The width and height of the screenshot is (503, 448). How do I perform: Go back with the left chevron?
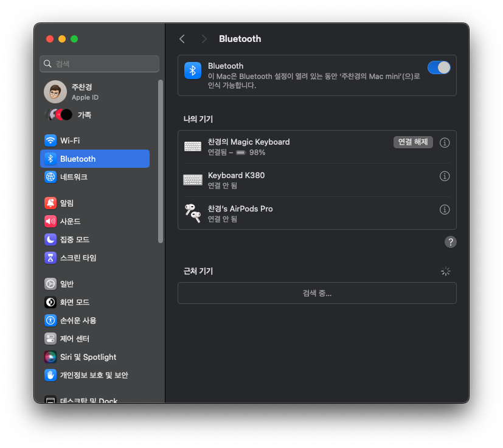182,39
